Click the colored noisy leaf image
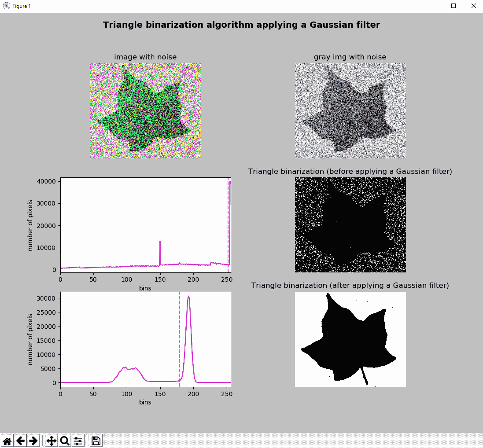The image size is (483, 448). 146,110
